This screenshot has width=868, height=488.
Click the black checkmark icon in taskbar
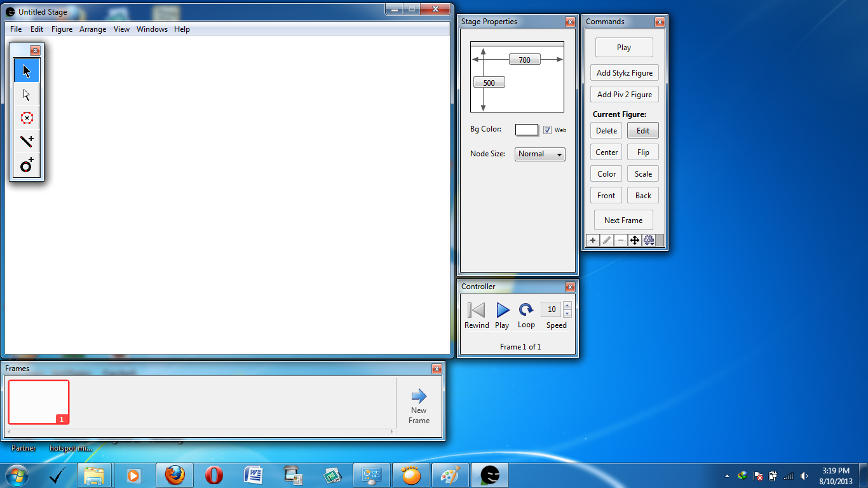pos(56,475)
